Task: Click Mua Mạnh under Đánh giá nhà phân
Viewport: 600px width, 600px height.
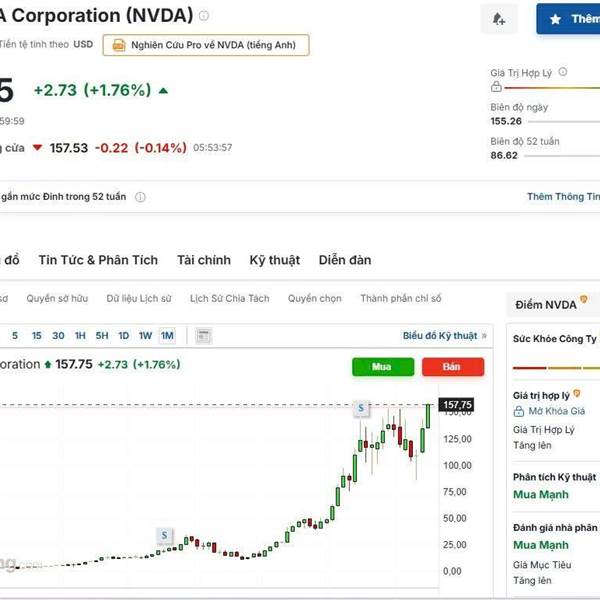Action: [x=541, y=545]
